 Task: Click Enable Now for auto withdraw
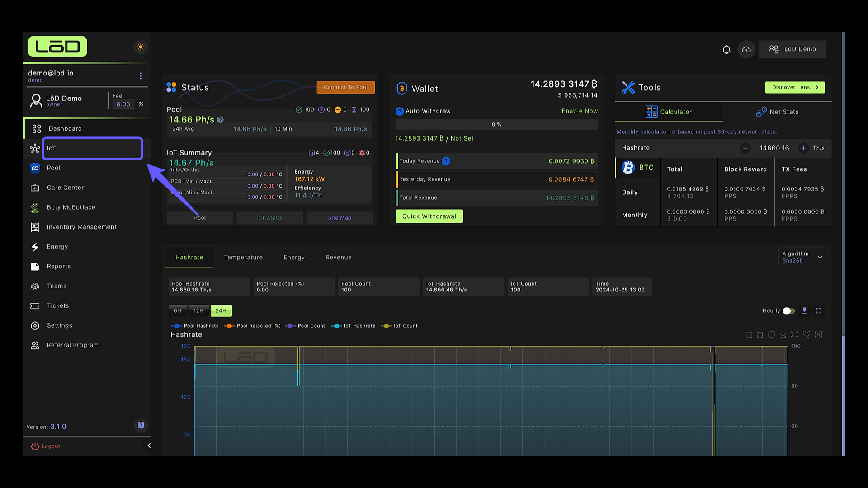(580, 111)
